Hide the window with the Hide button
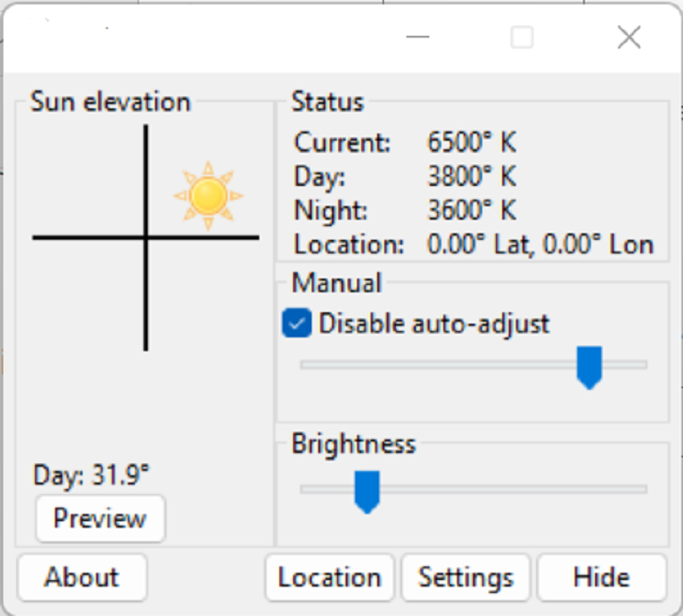 coord(602,578)
